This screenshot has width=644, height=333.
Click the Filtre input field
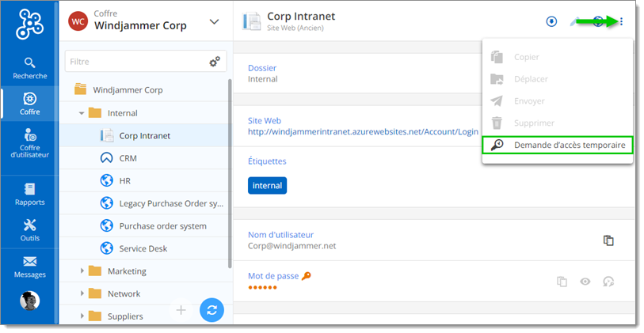point(135,61)
